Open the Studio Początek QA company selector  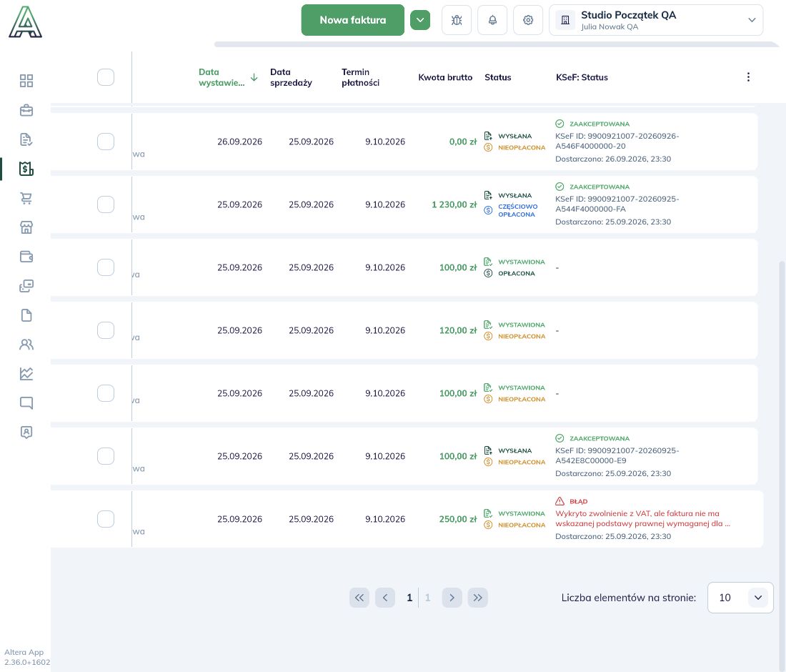pos(656,20)
